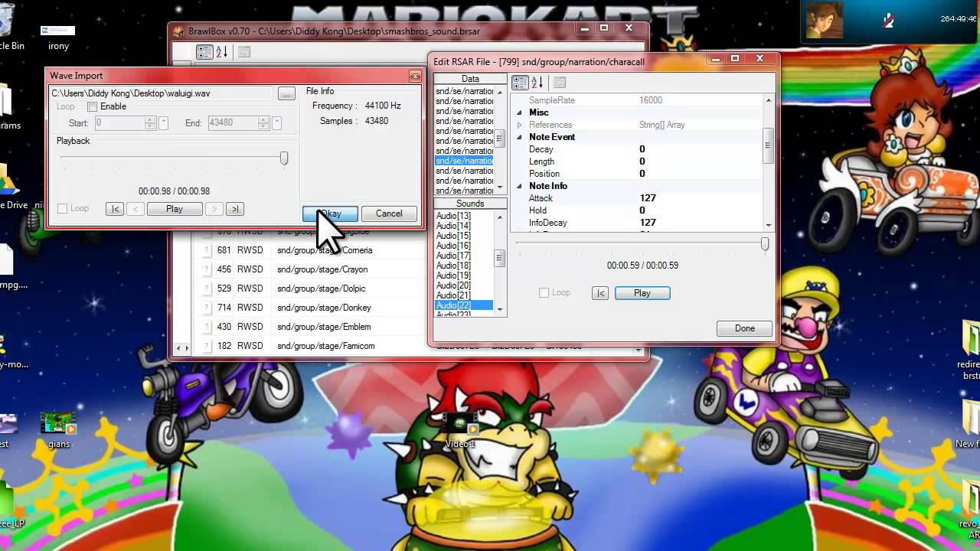This screenshot has height=551, width=980.
Task: Click Attack value 127 in property grid
Action: click(648, 198)
